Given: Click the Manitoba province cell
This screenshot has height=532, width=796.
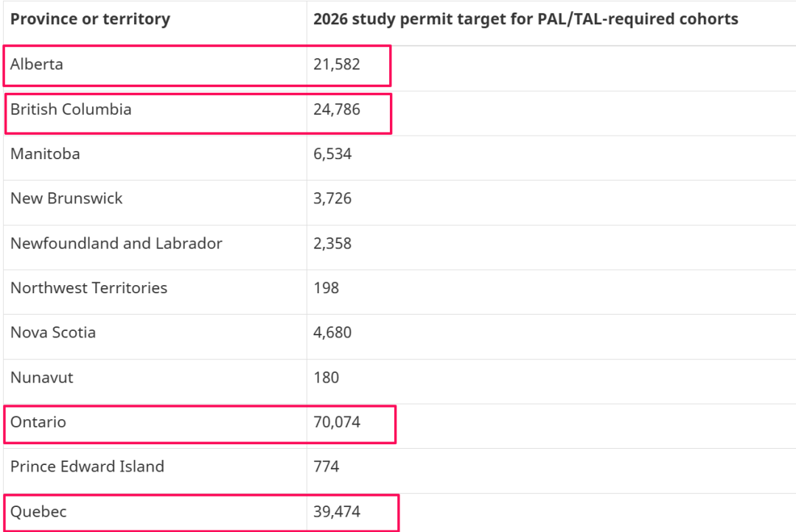Looking at the screenshot, I should tap(45, 154).
